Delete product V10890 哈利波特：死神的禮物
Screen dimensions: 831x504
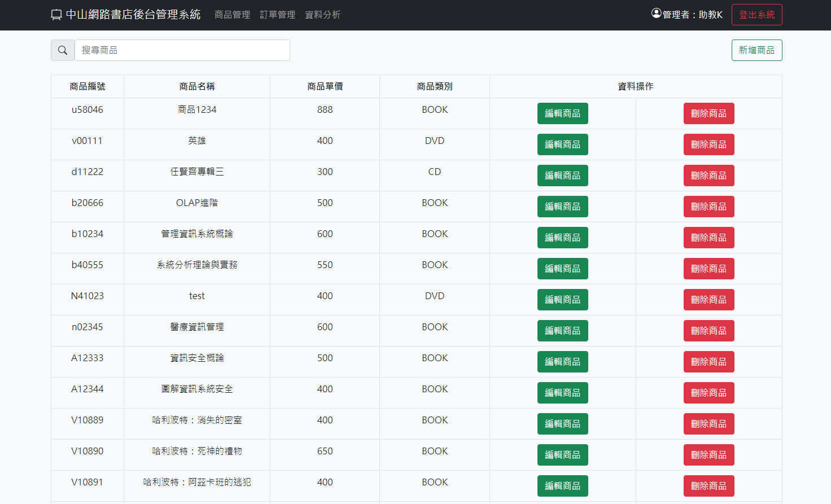point(708,455)
